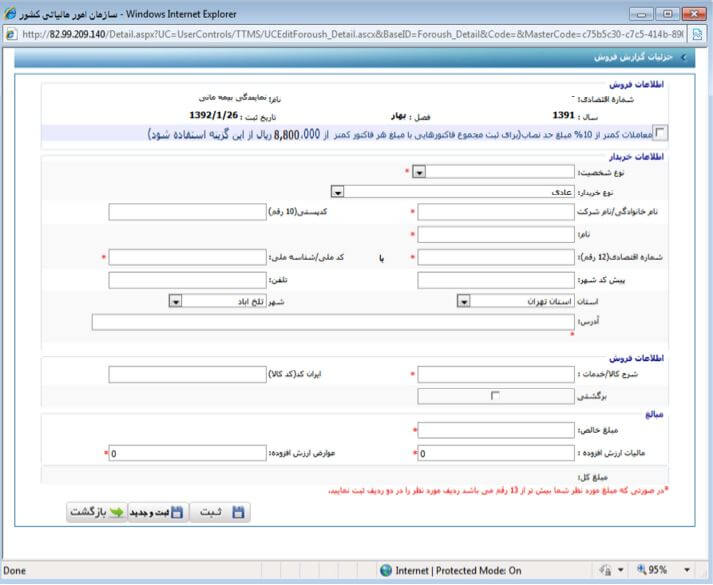Click the season value بهار
The height and width of the screenshot is (585, 713).
[398, 116]
